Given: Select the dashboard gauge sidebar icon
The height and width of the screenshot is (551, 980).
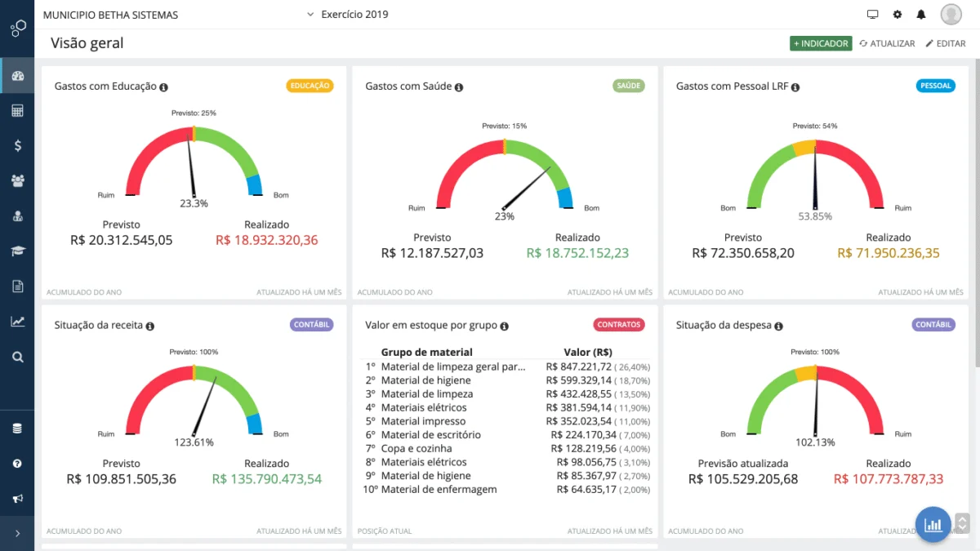Looking at the screenshot, I should pos(17,76).
